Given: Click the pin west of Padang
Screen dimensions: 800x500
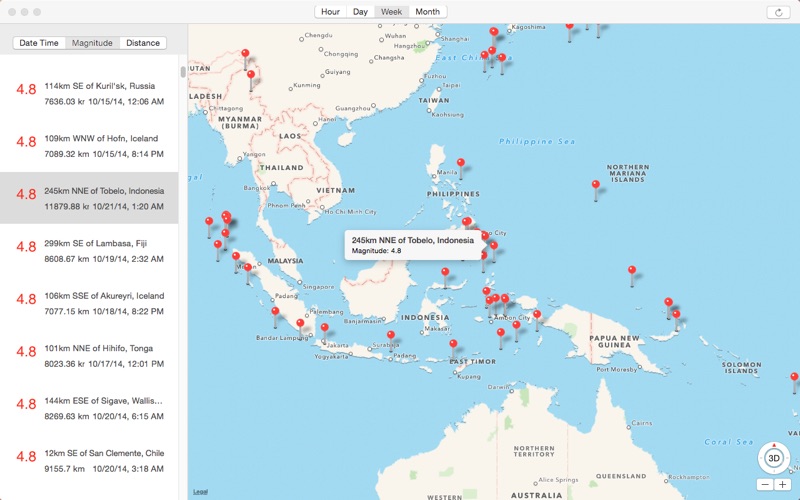Looking at the screenshot, I should pyautogui.click(x=275, y=311).
